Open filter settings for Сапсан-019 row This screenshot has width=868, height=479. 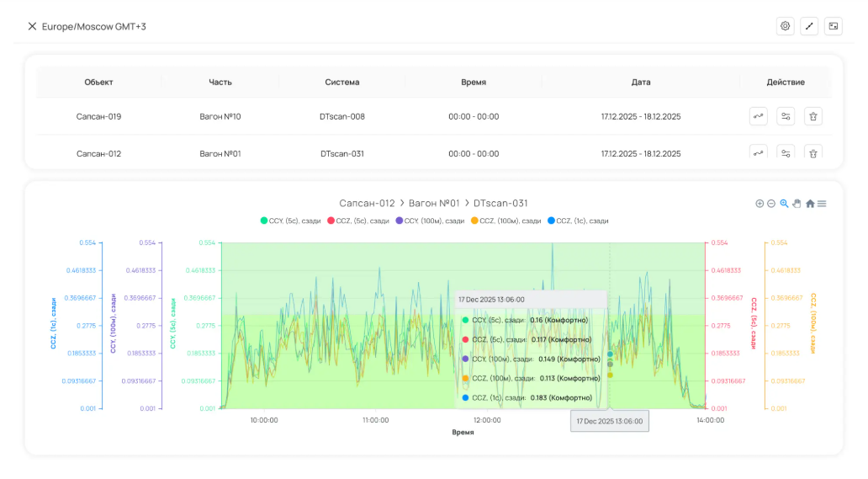(x=785, y=116)
